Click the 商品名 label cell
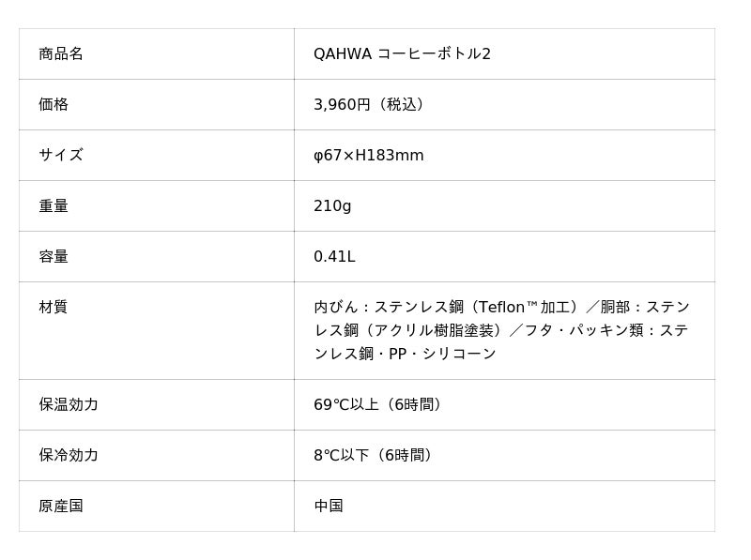The height and width of the screenshot is (560, 751). [x=61, y=54]
